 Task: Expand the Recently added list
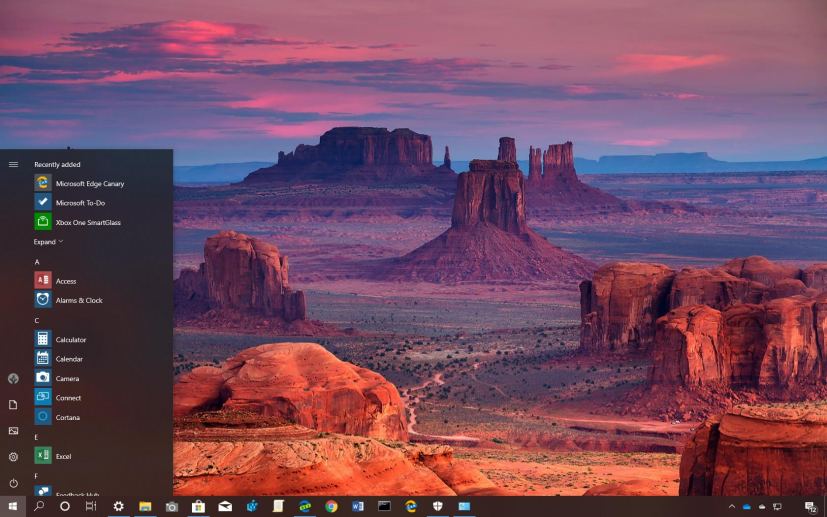pos(48,242)
